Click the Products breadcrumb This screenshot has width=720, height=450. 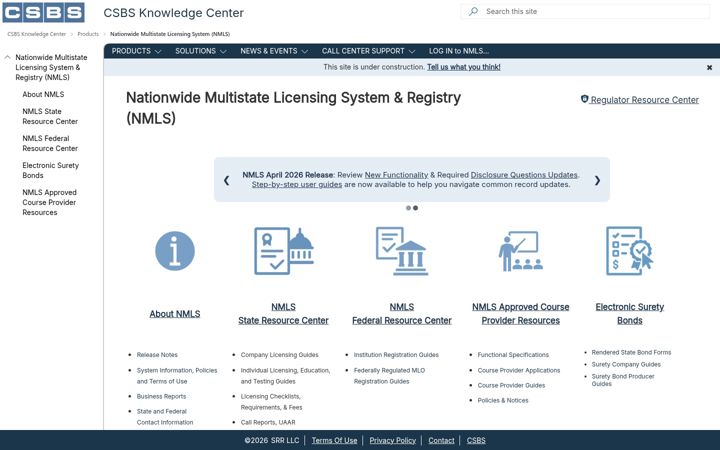click(x=88, y=34)
